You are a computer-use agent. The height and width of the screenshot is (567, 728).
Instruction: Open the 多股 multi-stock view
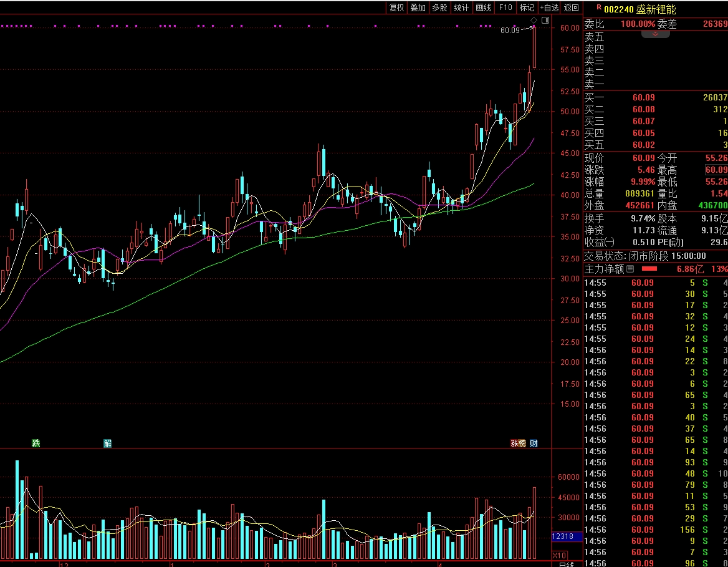[x=439, y=7]
